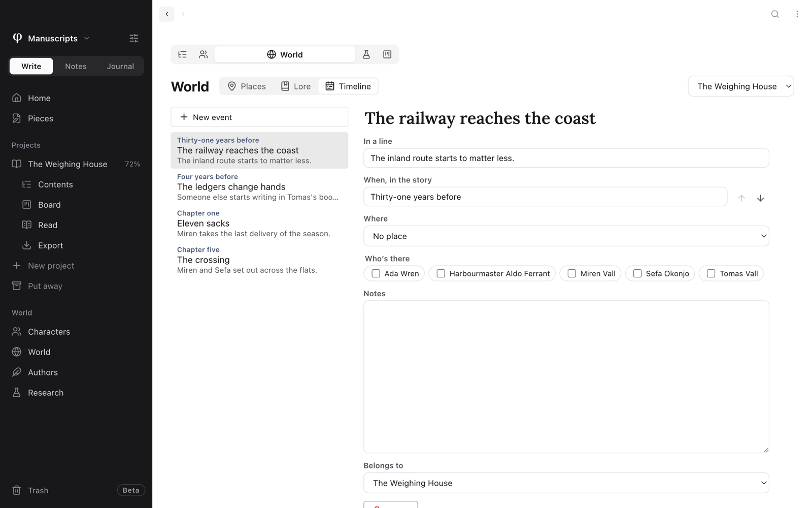Open The Weighing House project
812x508 pixels.
[76, 164]
